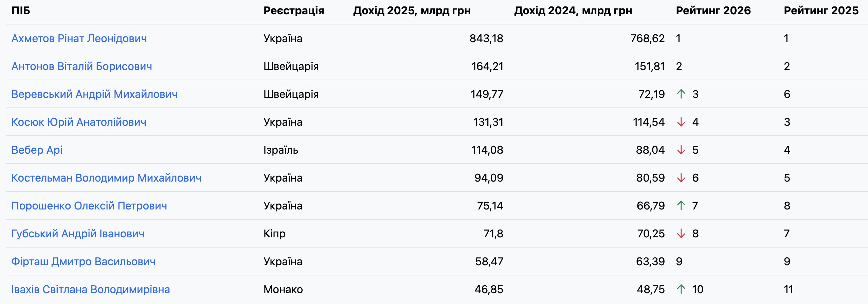Screen dimensions: 868x304
Task: Visit Порошенко Олексій Петрович link
Action: (89, 206)
